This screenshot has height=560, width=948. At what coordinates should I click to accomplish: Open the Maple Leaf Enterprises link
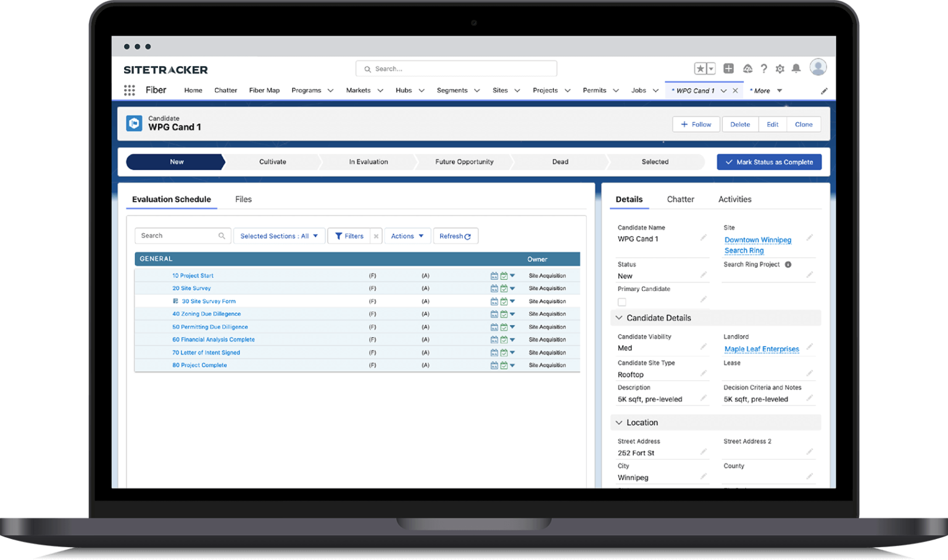coord(762,348)
